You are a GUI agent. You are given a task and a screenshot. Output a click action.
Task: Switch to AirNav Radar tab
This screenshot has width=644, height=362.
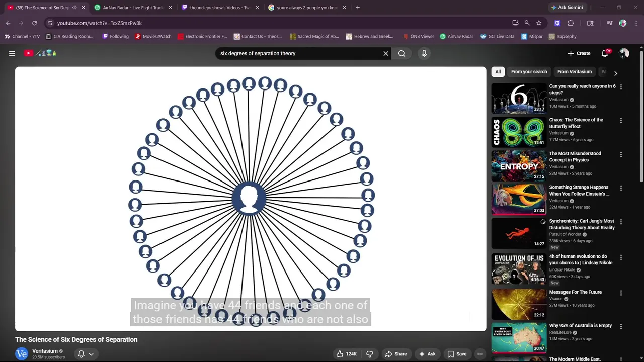tap(133, 8)
